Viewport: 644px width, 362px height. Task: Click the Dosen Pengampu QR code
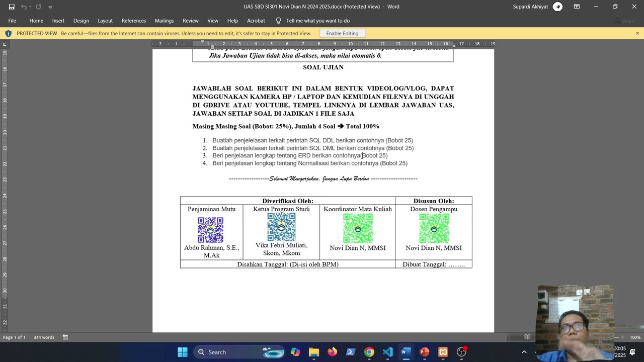[x=434, y=228]
